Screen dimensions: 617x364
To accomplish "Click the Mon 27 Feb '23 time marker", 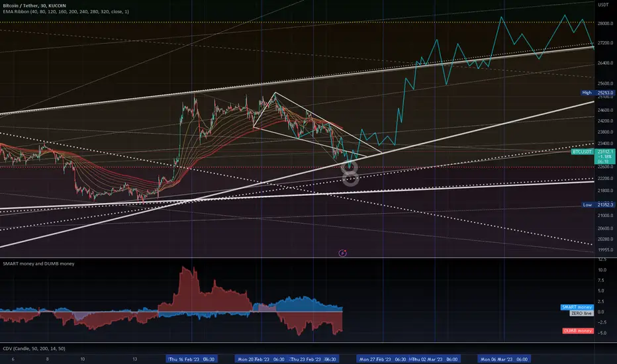I will pyautogui.click(x=383, y=359).
